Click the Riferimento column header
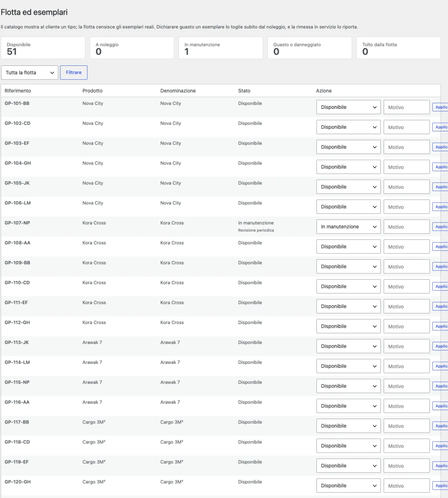Screen dimensions: 448x498 pyautogui.click(x=18, y=91)
